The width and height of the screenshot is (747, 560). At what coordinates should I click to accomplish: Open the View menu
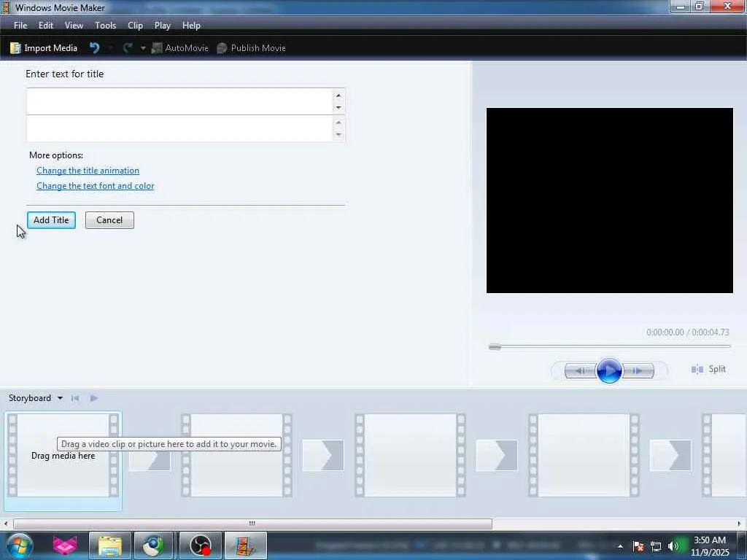pos(74,26)
